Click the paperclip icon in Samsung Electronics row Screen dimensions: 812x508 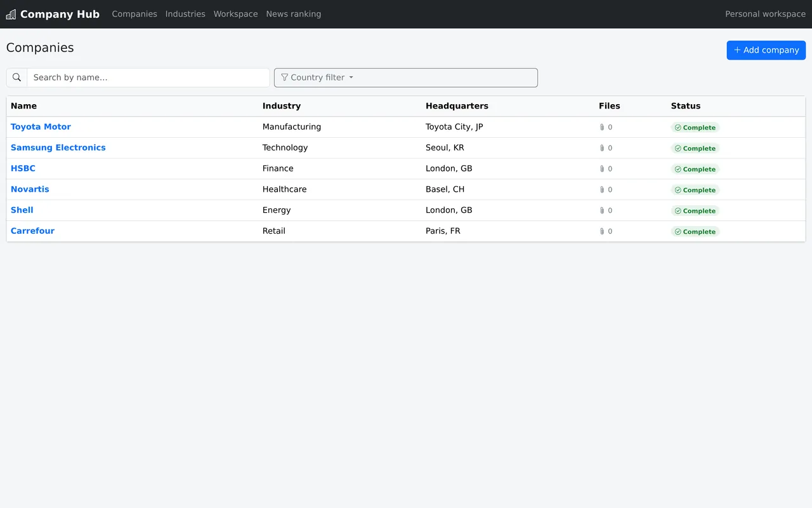[x=602, y=148]
